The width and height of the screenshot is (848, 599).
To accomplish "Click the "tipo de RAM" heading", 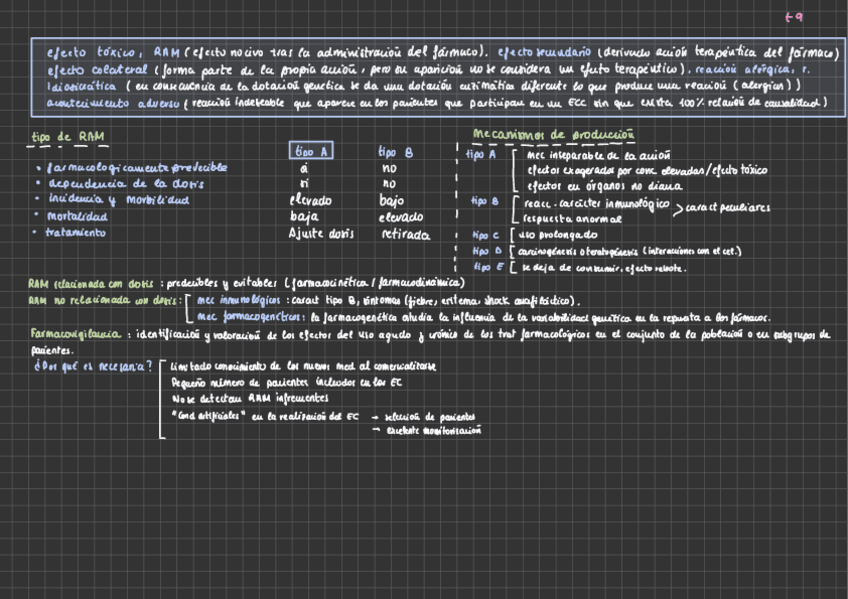I will click(x=69, y=136).
